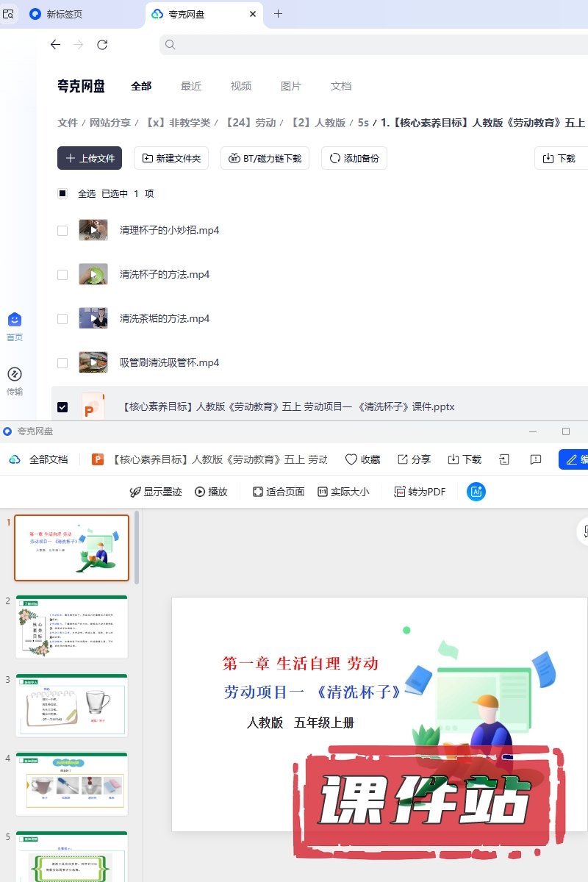Click file name 吸管刷清洗吸管杯.mp4

coord(169,362)
